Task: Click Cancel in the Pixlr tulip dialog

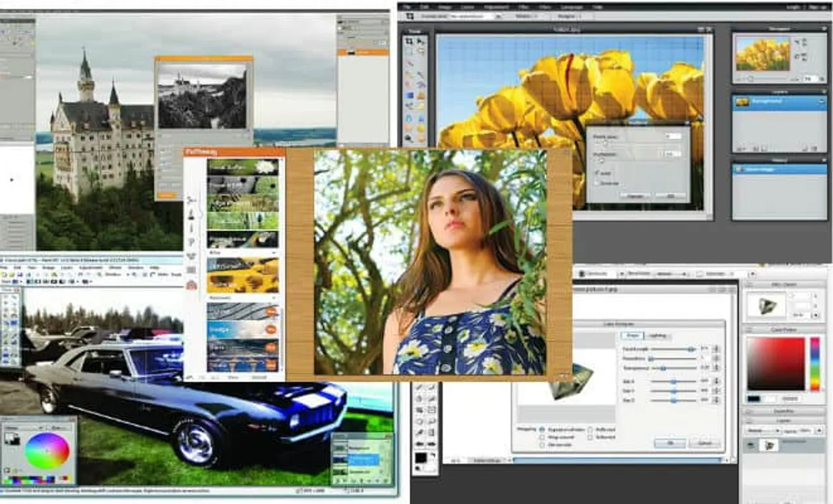Action: 635,195
